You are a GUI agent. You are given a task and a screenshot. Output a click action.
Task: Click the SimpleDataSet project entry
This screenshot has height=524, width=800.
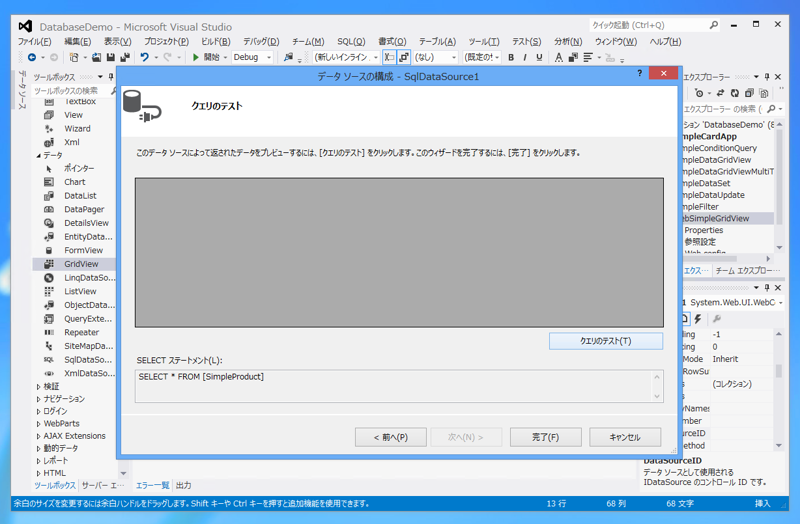tap(707, 183)
